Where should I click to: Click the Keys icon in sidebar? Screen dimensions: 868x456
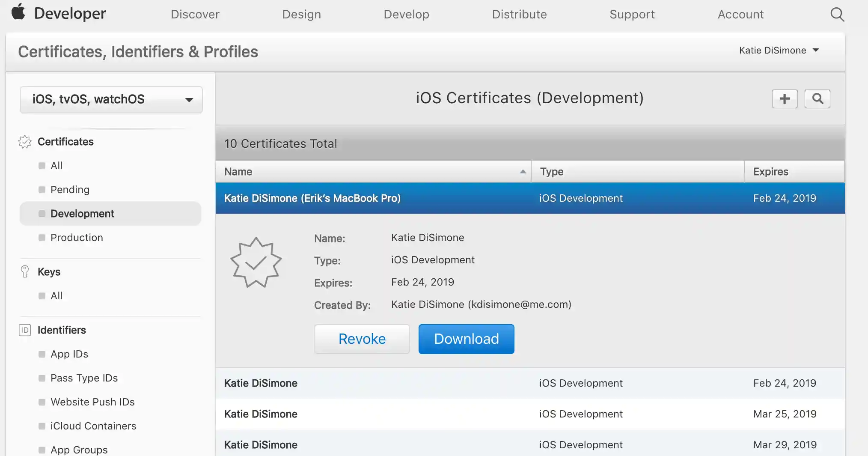pos(25,272)
